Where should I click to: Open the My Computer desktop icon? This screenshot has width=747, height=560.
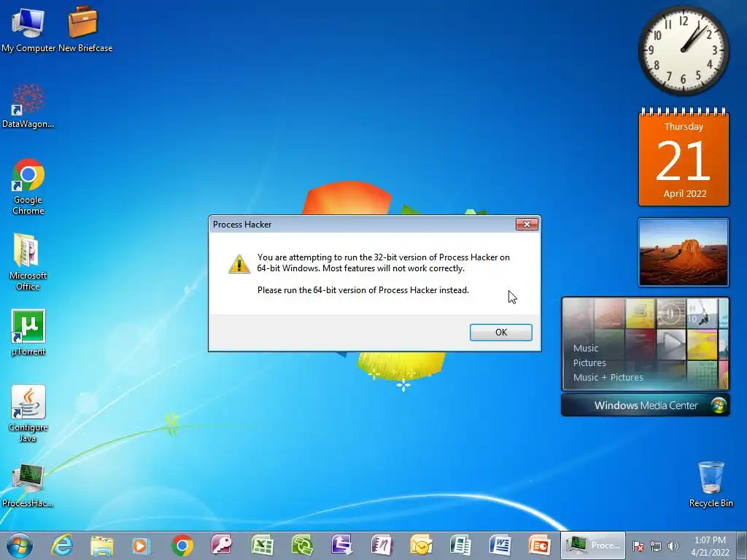point(28,28)
